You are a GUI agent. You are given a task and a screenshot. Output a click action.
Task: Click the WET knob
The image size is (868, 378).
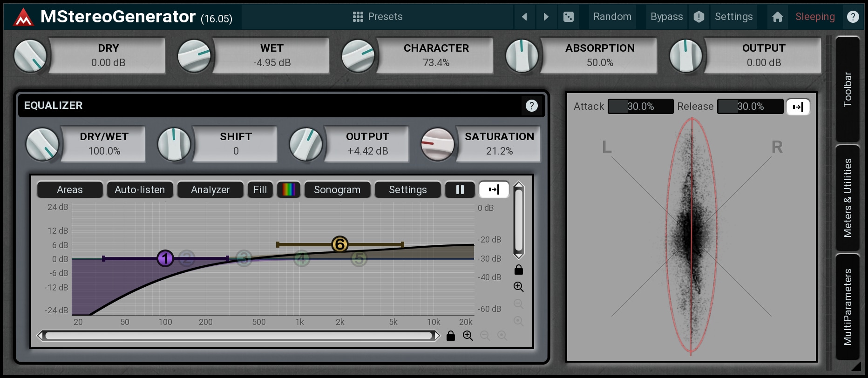[194, 56]
